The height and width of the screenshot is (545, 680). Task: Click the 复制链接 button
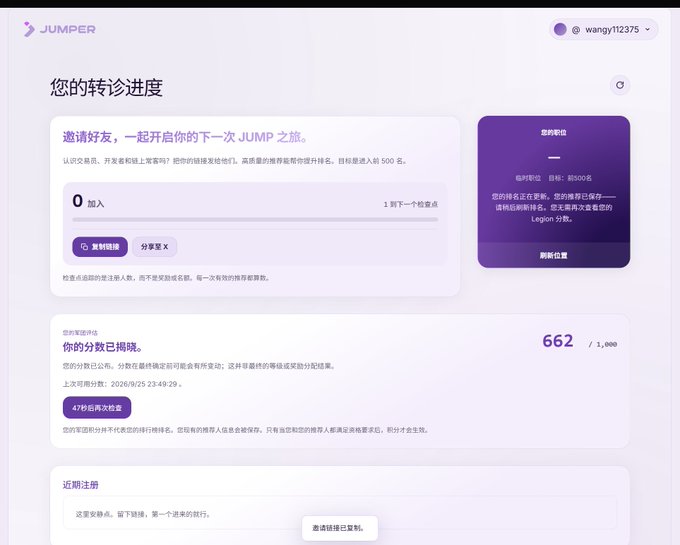[100, 247]
